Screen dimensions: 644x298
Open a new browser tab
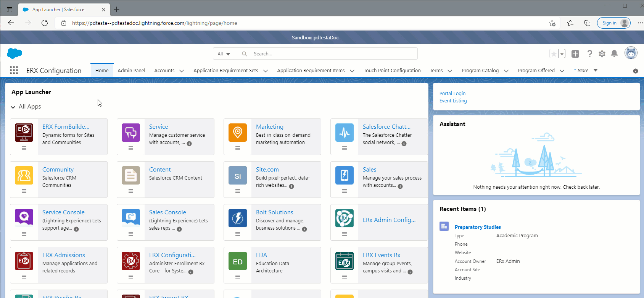(117, 9)
